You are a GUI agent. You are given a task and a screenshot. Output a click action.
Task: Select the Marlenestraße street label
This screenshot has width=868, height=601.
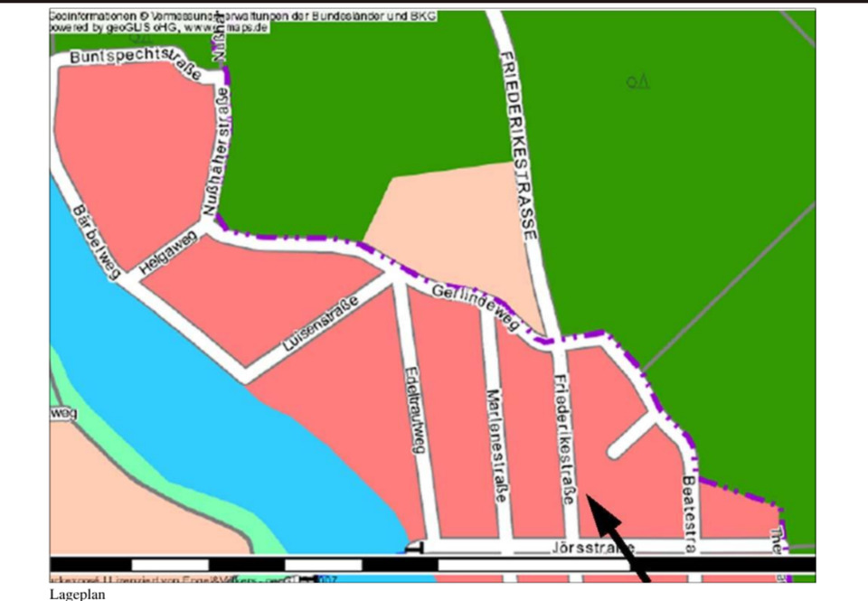(495, 446)
